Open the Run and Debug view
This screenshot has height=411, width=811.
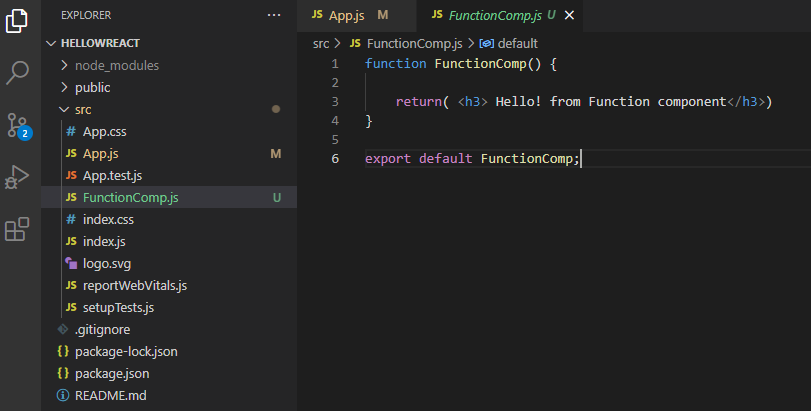pos(17,177)
